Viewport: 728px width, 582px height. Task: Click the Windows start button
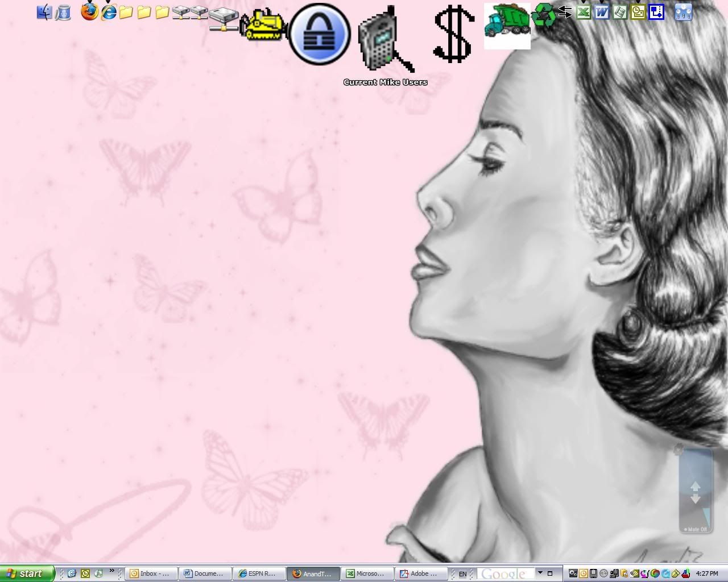[27, 573]
